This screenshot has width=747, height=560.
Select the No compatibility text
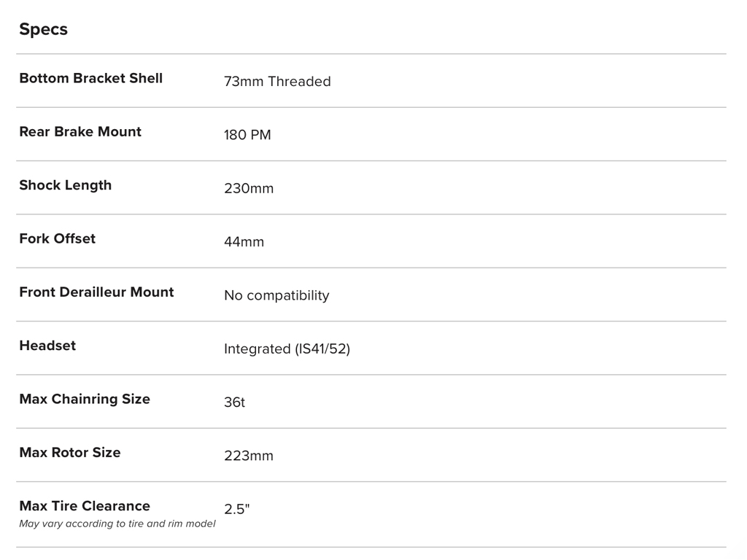tap(276, 295)
